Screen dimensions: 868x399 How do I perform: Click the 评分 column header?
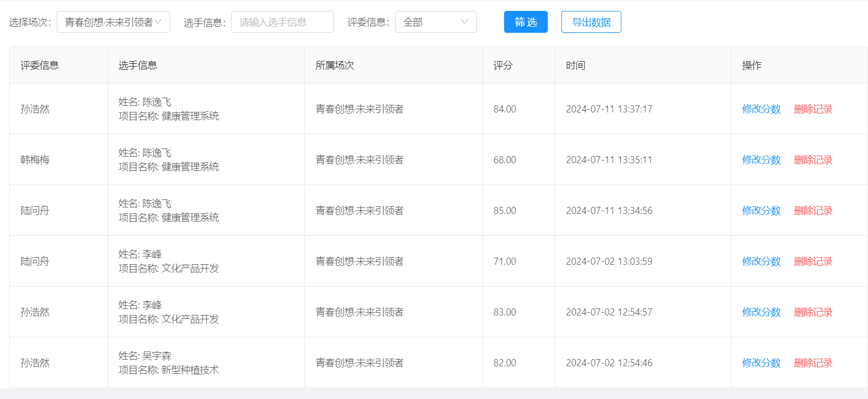519,65
